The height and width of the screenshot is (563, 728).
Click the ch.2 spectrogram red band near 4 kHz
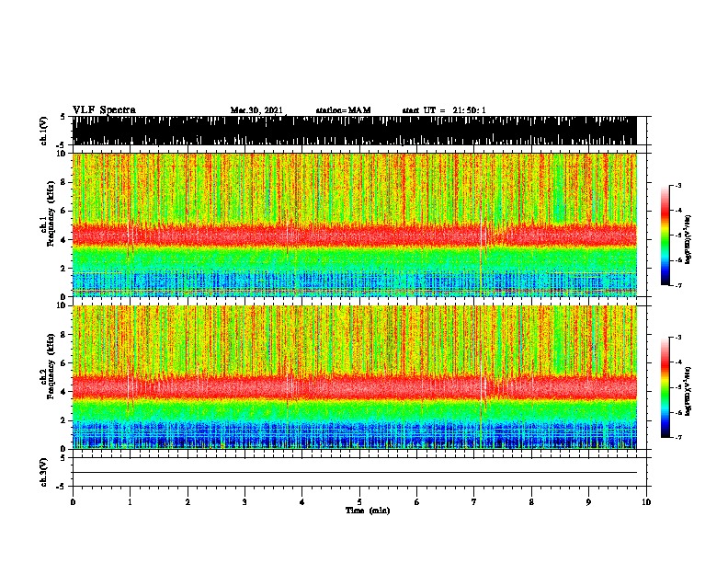point(354,387)
